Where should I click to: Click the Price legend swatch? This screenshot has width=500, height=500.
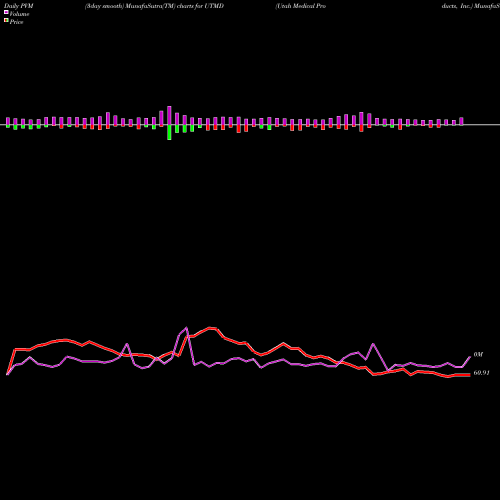(6, 20)
